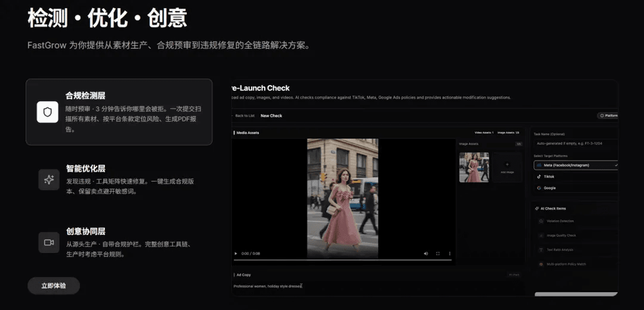Image resolution: width=644 pixels, height=310 pixels.
Task: Click the sparkle icon for 智能优化层
Action: pyautogui.click(x=48, y=179)
